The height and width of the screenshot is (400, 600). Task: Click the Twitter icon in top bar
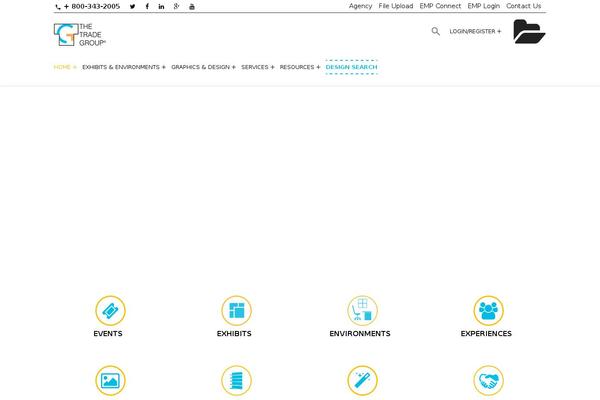pos(132,7)
